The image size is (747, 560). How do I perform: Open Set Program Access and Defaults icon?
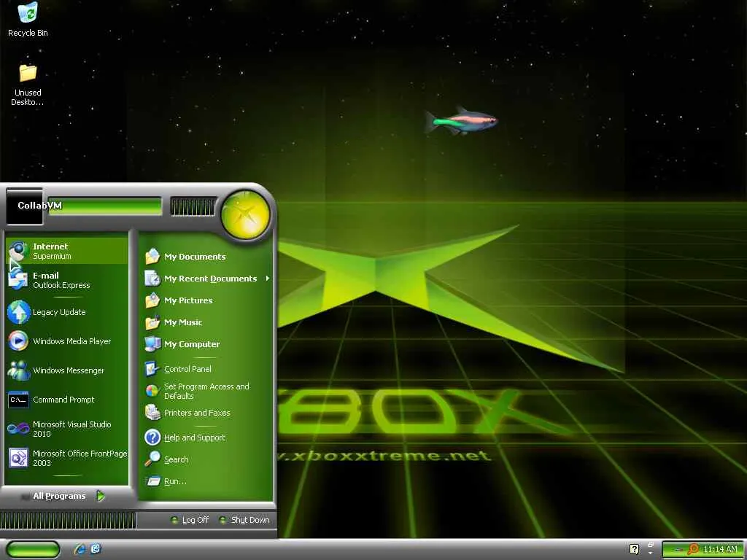tap(152, 391)
